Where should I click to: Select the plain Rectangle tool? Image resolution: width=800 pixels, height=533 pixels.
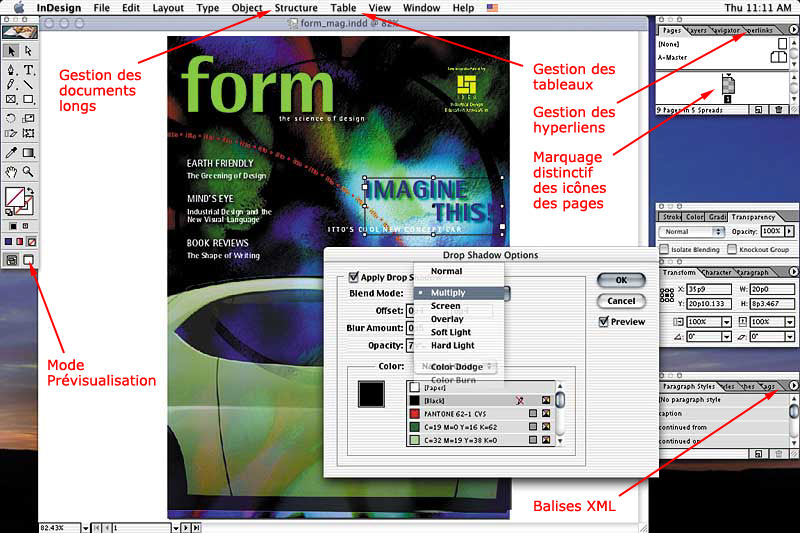28,99
